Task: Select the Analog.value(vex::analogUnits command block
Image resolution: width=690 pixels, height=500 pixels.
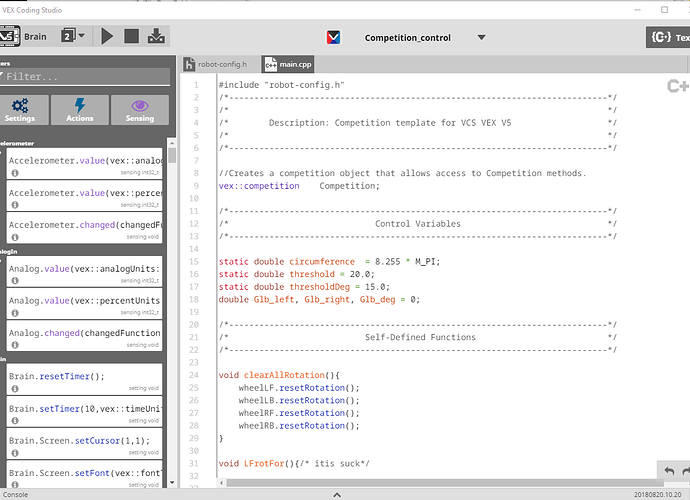Action: pos(84,271)
